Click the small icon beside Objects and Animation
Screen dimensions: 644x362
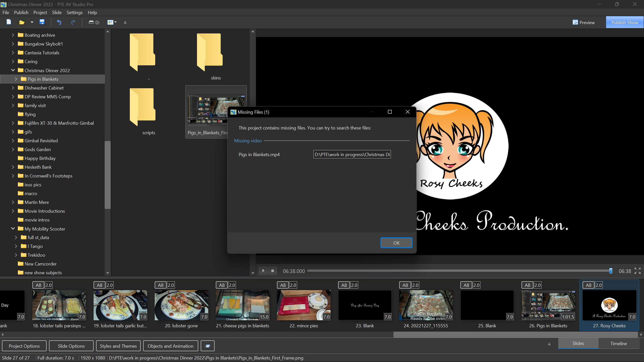click(208, 346)
